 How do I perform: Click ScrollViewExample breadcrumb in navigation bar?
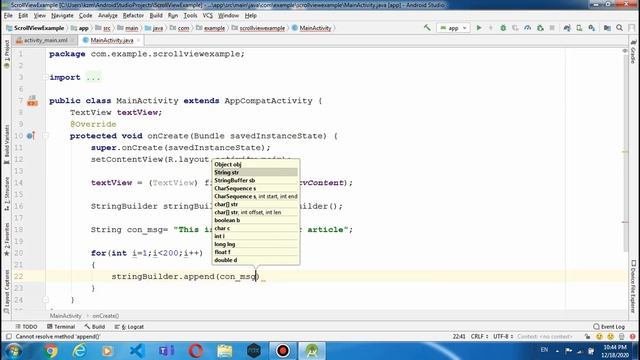point(36,28)
